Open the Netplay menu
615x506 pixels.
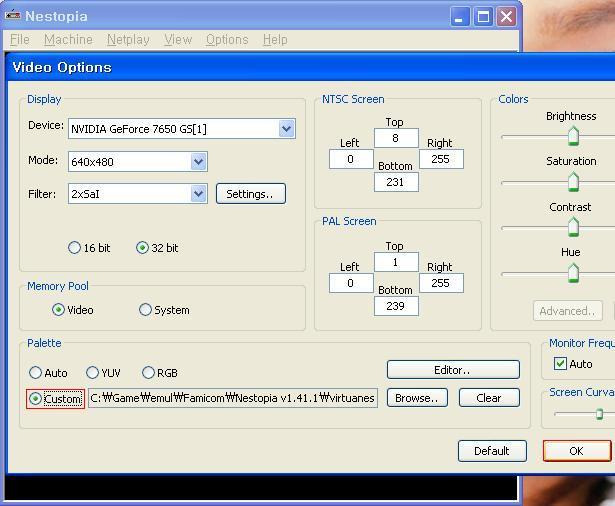point(128,40)
